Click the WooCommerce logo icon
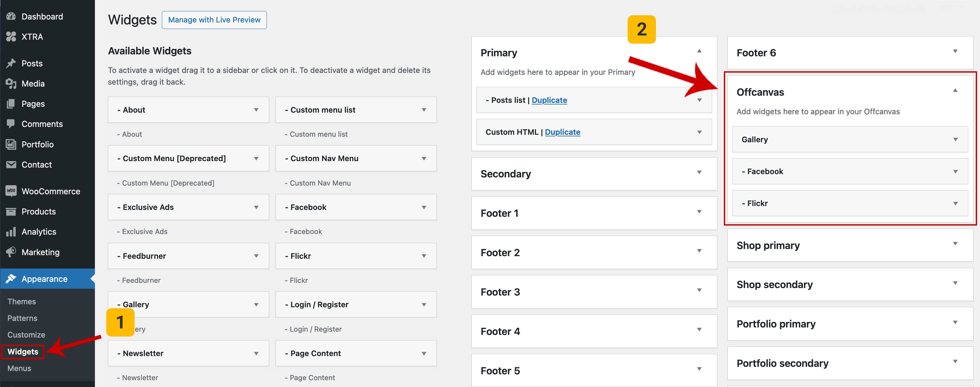This screenshot has width=980, height=387. [11, 191]
